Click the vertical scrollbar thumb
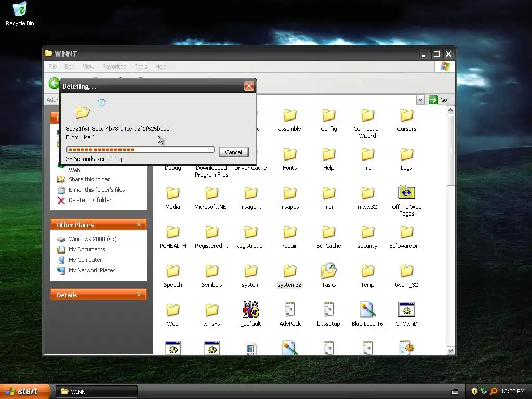Viewport: 532px width, 399px height. coord(450,150)
